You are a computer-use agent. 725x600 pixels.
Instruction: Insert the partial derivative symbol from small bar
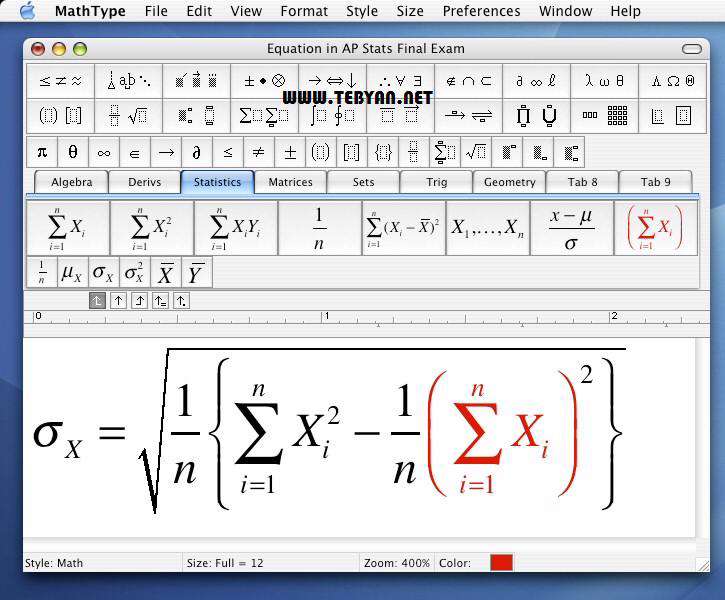click(x=197, y=152)
